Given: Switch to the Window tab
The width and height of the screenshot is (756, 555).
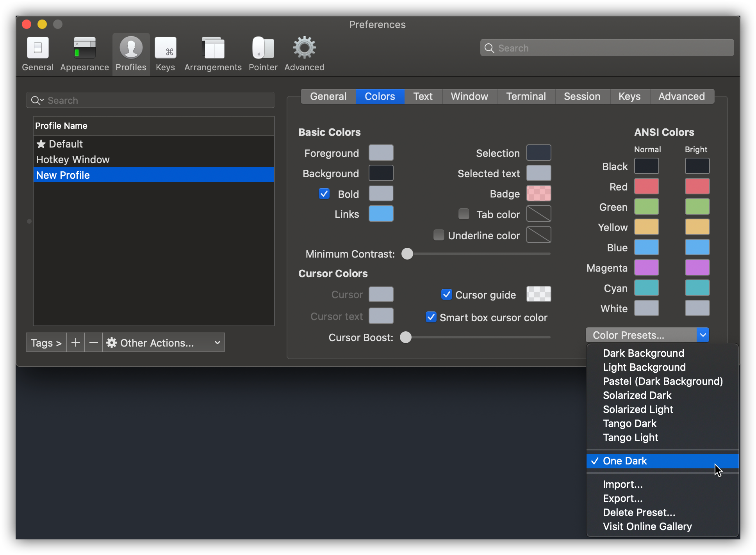Looking at the screenshot, I should coord(469,96).
